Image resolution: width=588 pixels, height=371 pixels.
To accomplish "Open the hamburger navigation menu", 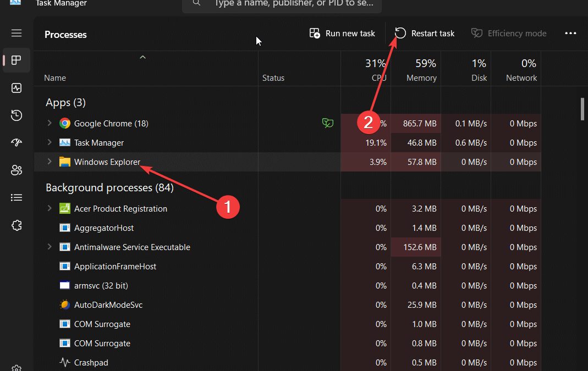I will 17,33.
